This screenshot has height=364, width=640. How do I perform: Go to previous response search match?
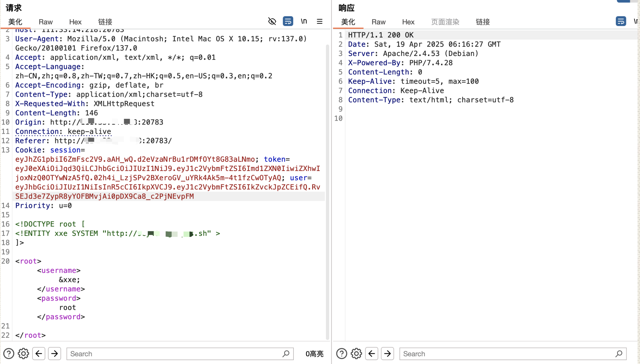[x=372, y=354]
